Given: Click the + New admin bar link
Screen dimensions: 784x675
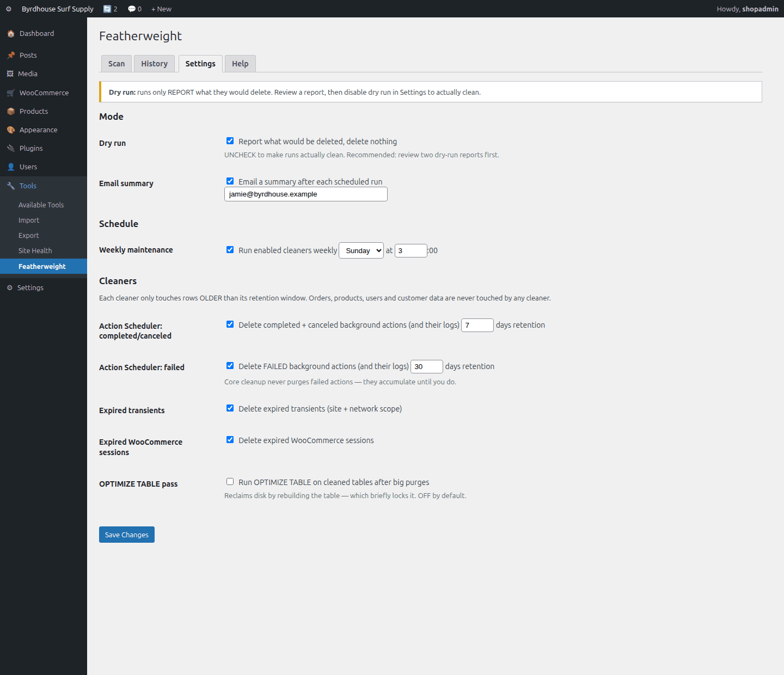Looking at the screenshot, I should pos(161,9).
